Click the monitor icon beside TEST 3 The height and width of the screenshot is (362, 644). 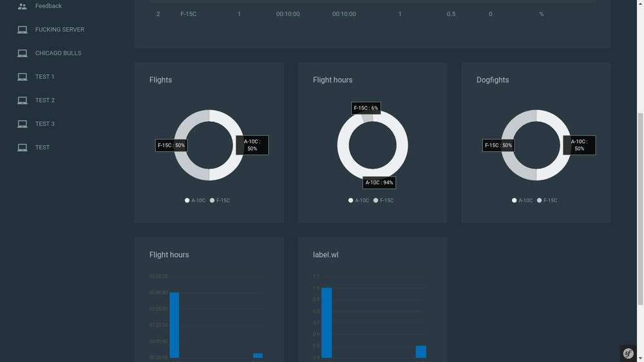click(22, 124)
